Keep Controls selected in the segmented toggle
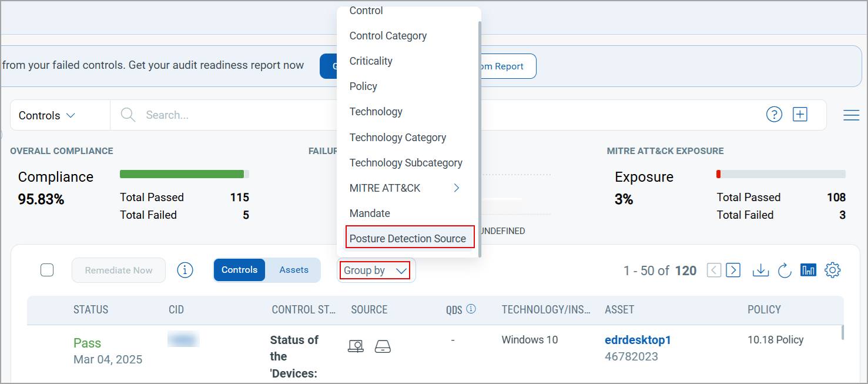The height and width of the screenshot is (384, 868). tap(239, 269)
